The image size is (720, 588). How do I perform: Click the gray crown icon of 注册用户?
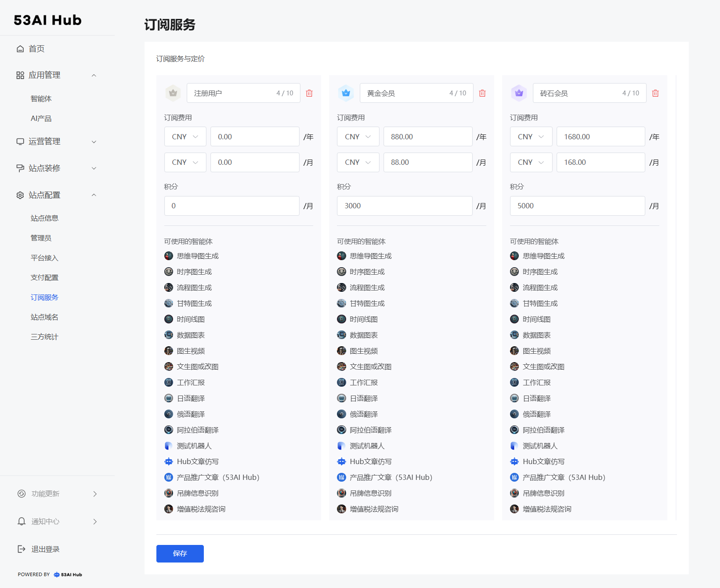(x=173, y=93)
